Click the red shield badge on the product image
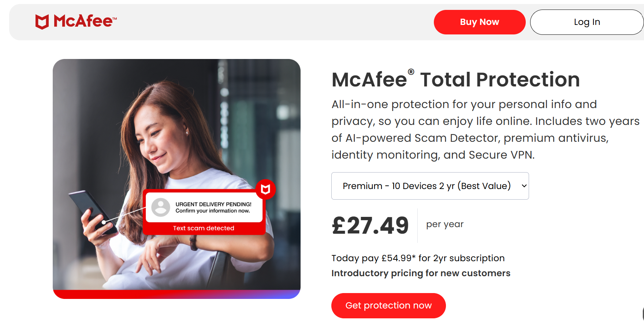This screenshot has height=322, width=644. 266,189
